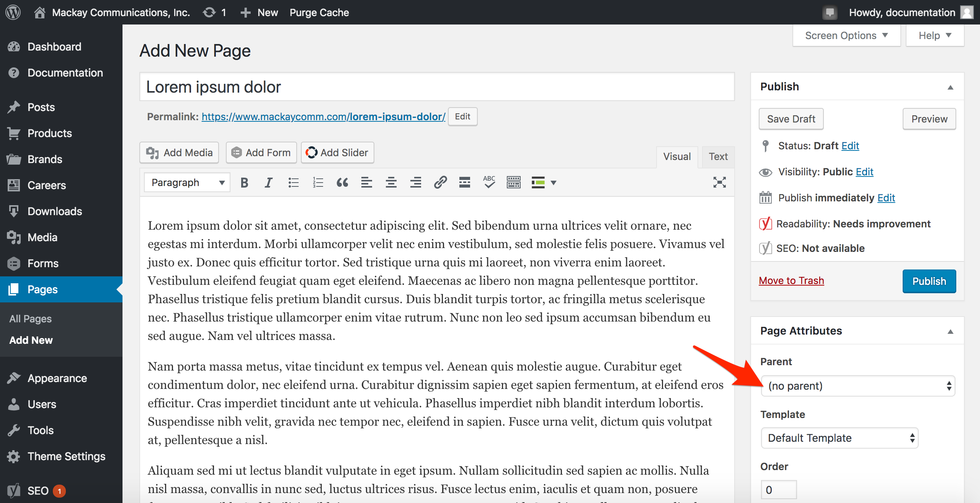Click the ABC spellcheck icon
Viewport: 980px width, 503px height.
(489, 183)
